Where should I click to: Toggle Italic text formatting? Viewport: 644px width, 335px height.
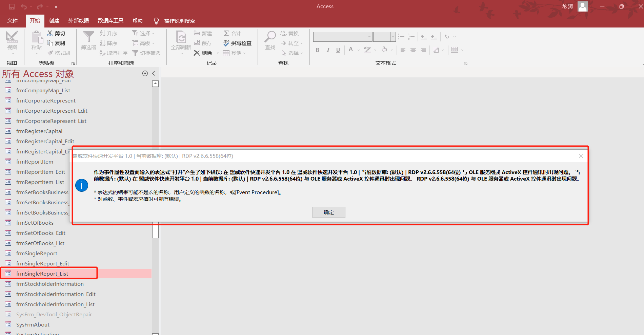(328, 50)
